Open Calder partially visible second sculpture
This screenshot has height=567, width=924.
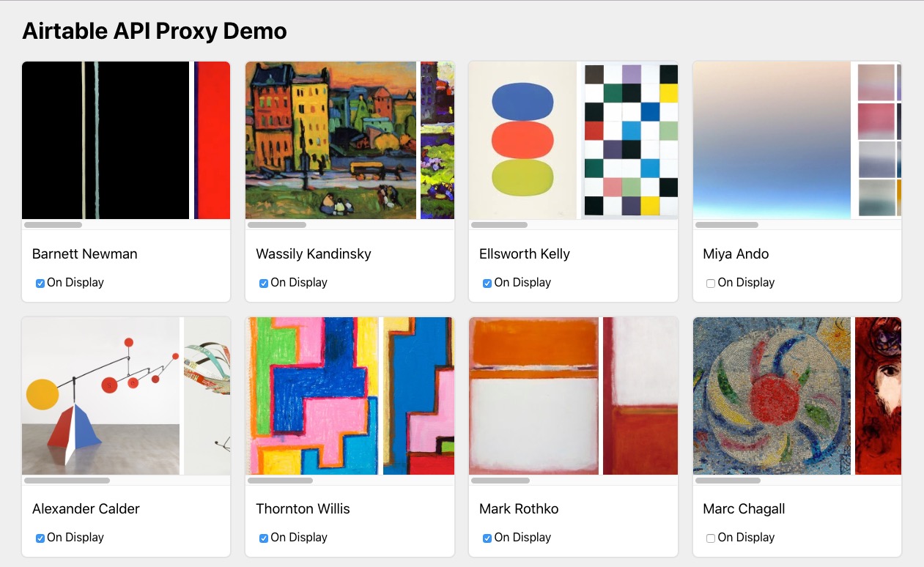tap(207, 396)
